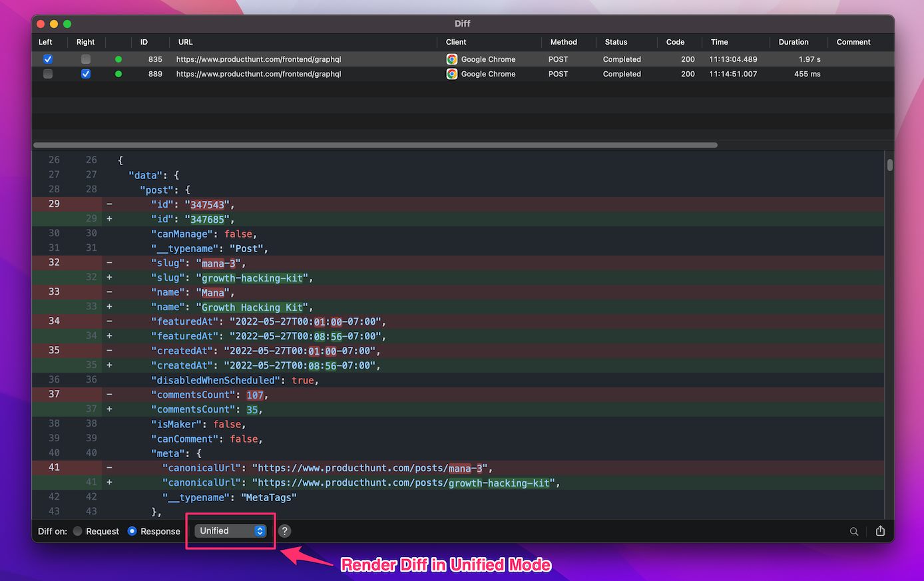The height and width of the screenshot is (581, 924).
Task: Click the "canComment": false line
Action: click(458, 439)
